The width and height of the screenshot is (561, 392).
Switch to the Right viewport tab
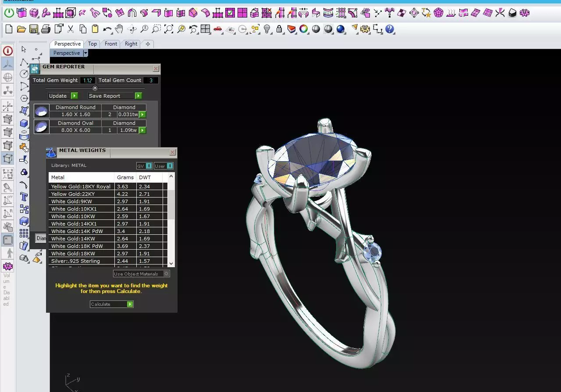pyautogui.click(x=131, y=44)
